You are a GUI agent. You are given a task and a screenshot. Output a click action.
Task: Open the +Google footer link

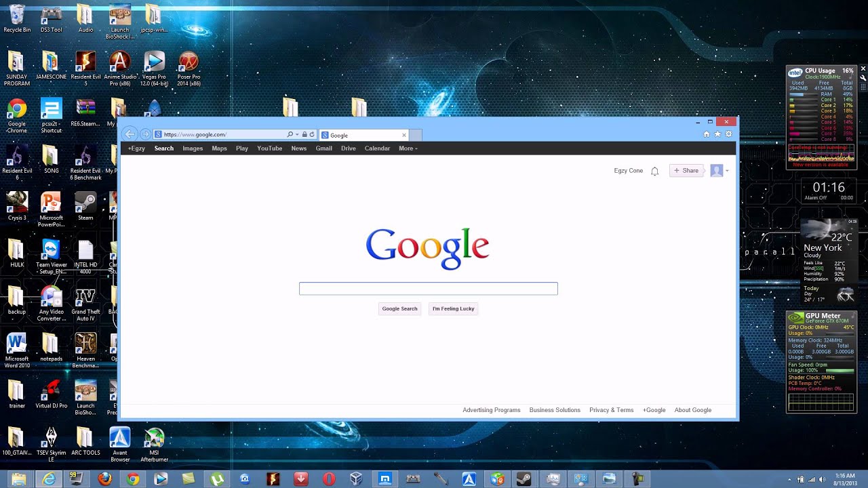654,410
